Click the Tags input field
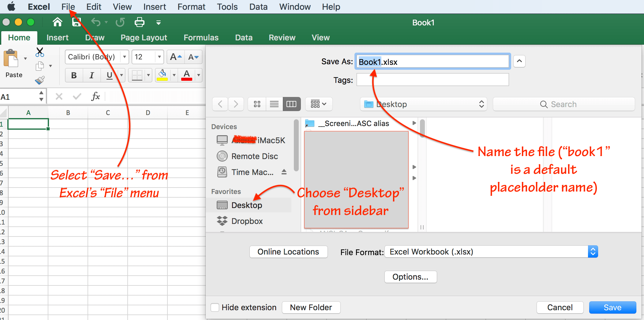This screenshot has height=320, width=644. [x=432, y=80]
